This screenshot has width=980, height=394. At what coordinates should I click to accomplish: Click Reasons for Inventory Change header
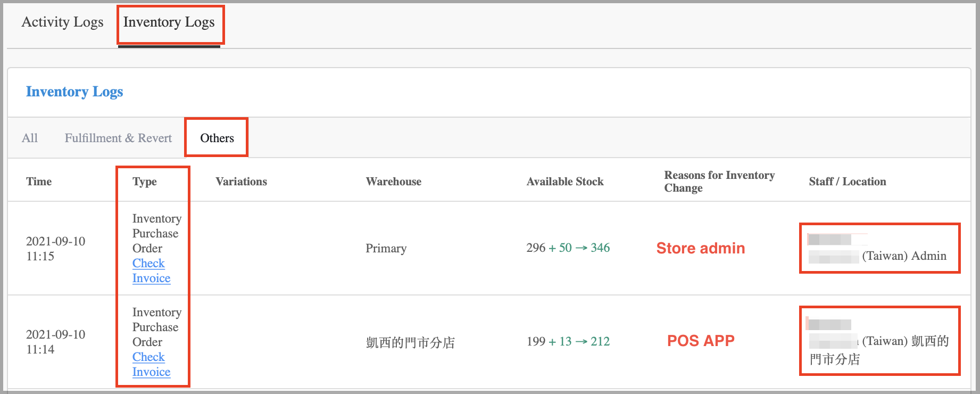point(719,182)
